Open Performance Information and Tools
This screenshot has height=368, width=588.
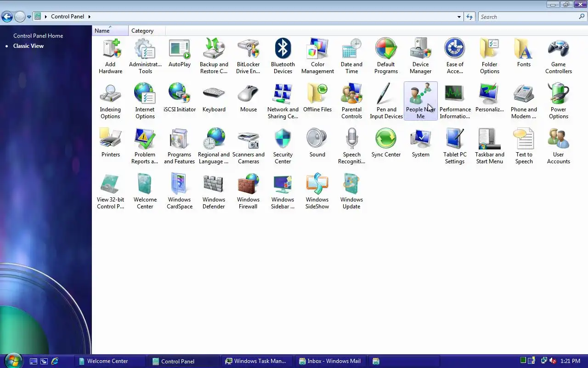click(455, 102)
